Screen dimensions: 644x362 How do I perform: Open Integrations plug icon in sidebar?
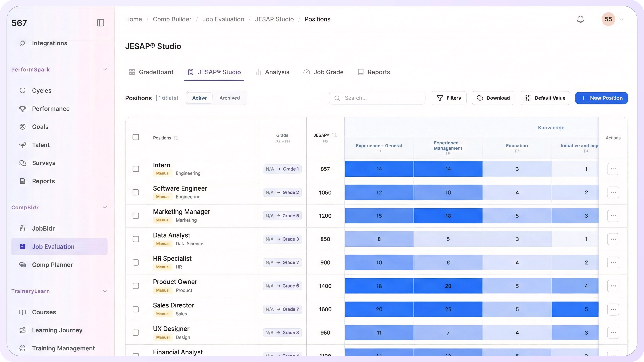[x=23, y=43]
